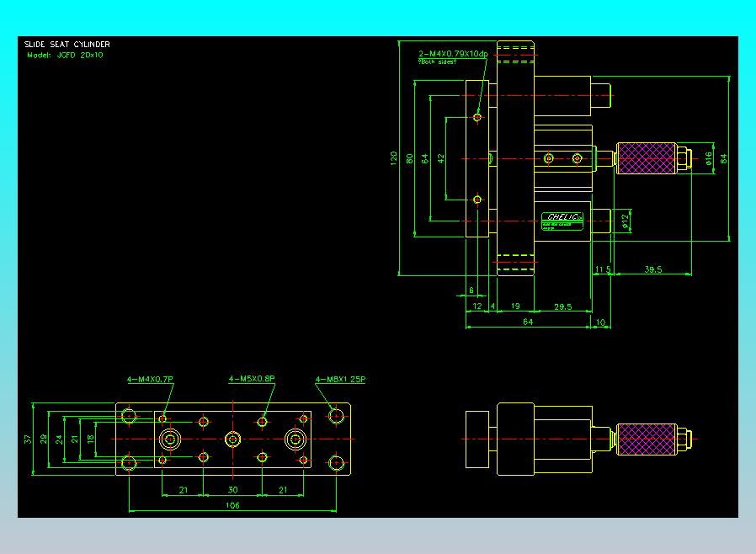Click the 84 height dimension value
Image resolution: width=756 pixels, height=554 pixels.
pos(724,158)
